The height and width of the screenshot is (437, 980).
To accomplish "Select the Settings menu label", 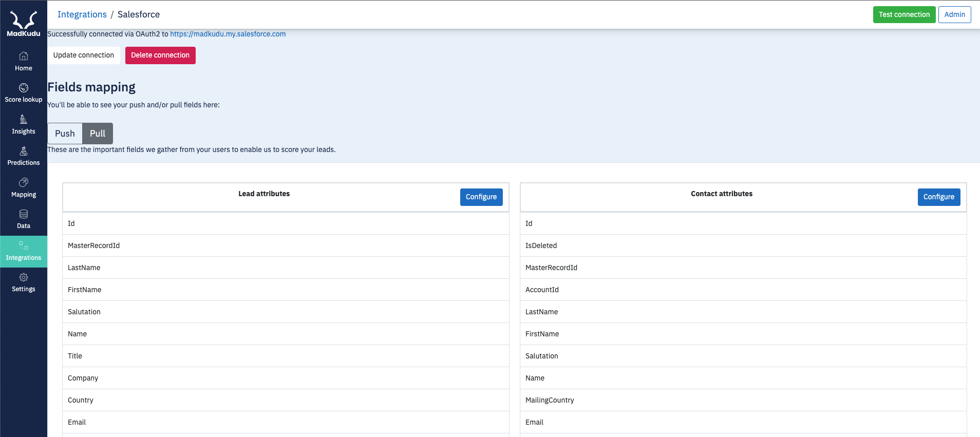I will pos(24,289).
